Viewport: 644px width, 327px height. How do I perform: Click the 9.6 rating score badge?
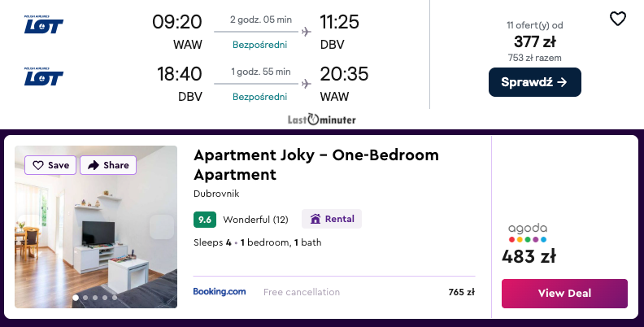[205, 219]
